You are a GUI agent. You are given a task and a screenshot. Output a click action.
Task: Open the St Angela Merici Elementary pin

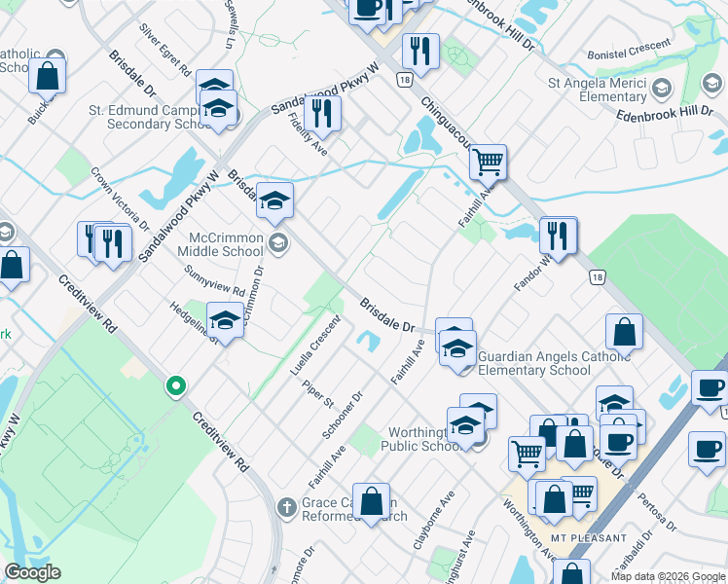pyautogui.click(x=662, y=89)
